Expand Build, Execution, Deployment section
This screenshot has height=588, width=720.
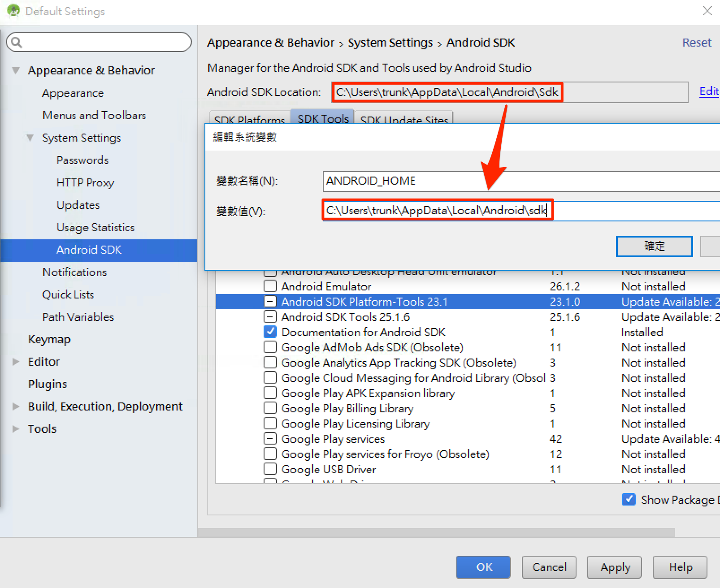tap(16, 406)
